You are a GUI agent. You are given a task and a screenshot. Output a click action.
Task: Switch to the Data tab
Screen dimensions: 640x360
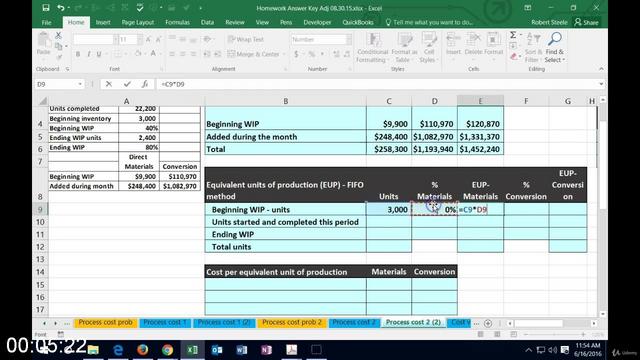tap(207, 22)
